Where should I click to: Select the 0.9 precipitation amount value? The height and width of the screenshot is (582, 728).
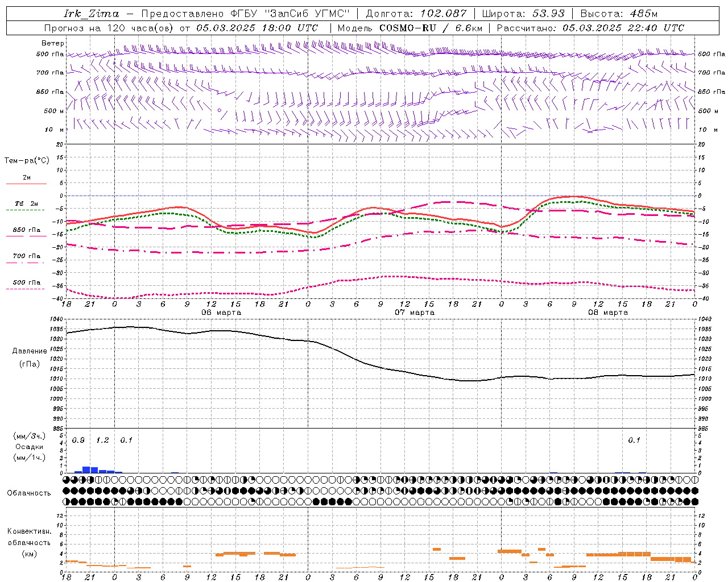tap(78, 440)
